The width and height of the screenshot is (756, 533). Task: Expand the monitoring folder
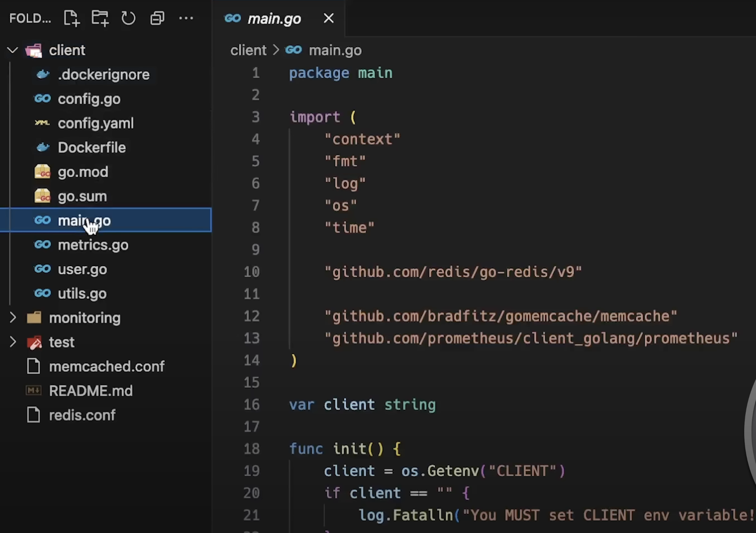pos(13,318)
